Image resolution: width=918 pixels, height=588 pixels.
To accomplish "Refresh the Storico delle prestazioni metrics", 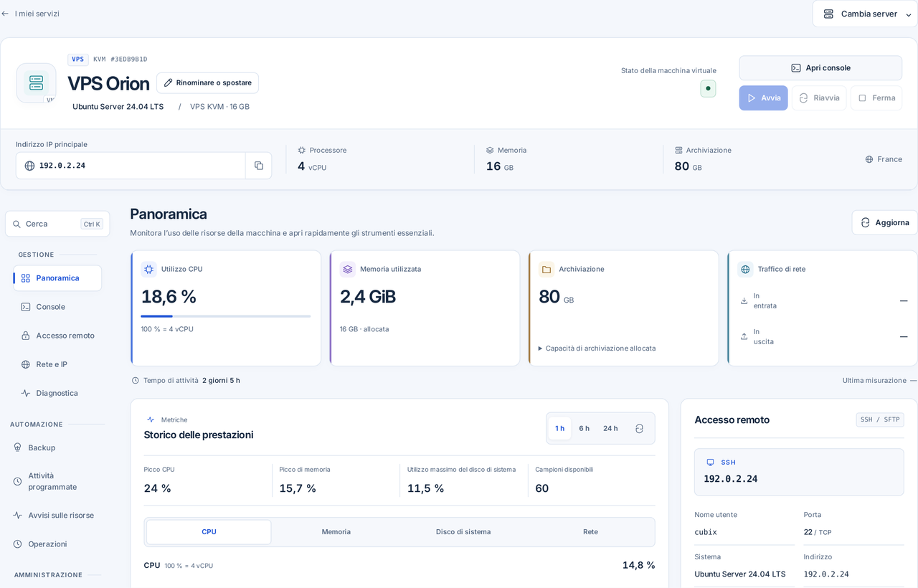I will pos(639,428).
